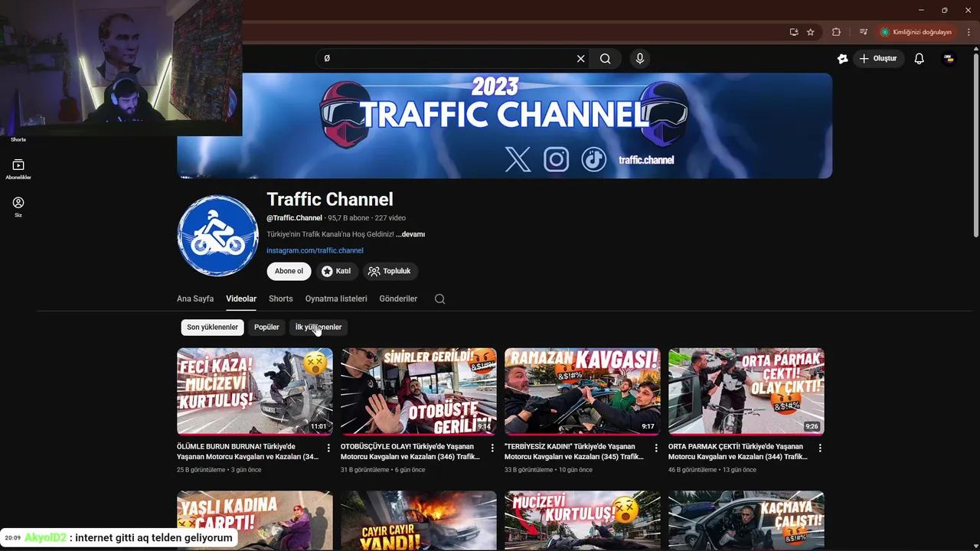
Task: Open the account avatar menu
Action: [949, 59]
